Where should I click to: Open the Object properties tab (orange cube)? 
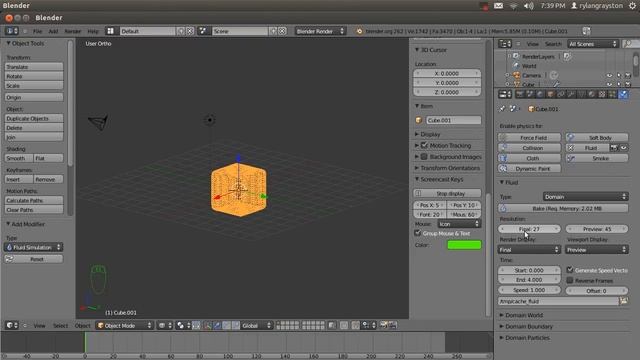[550, 94]
